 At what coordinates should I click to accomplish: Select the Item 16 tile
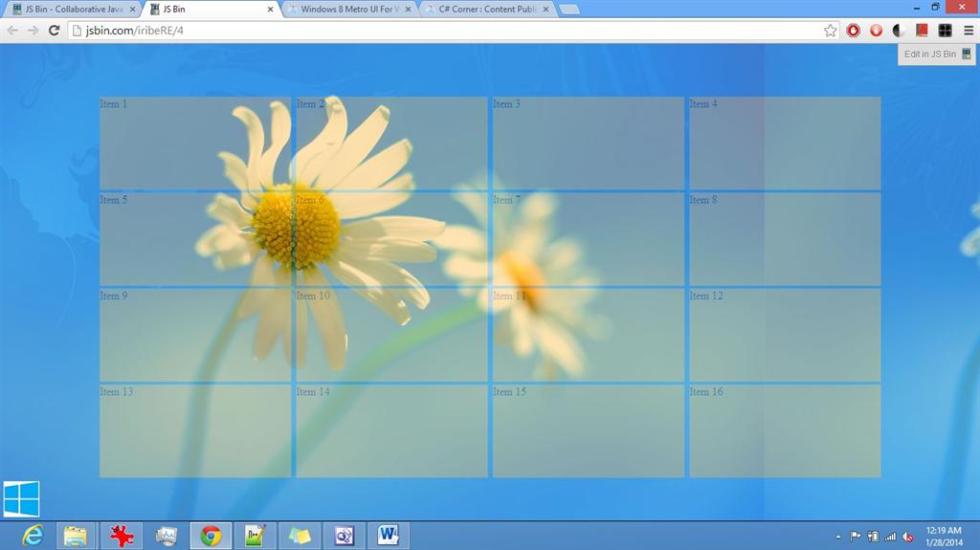(x=785, y=430)
